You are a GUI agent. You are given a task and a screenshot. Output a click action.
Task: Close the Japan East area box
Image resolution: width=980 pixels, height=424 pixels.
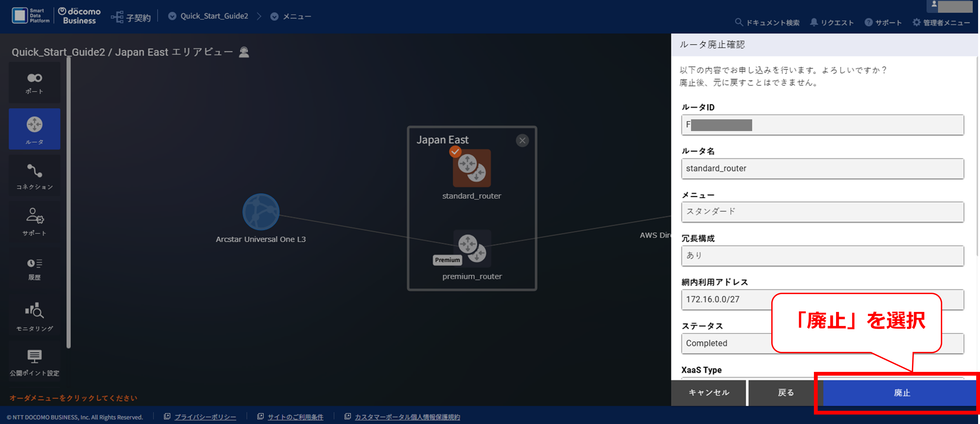pyautogui.click(x=522, y=140)
